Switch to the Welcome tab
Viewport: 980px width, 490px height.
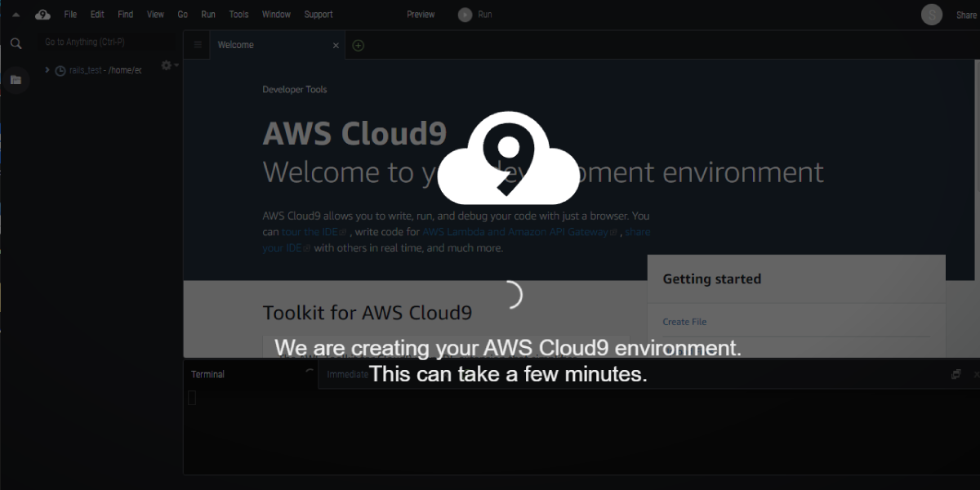coord(236,45)
